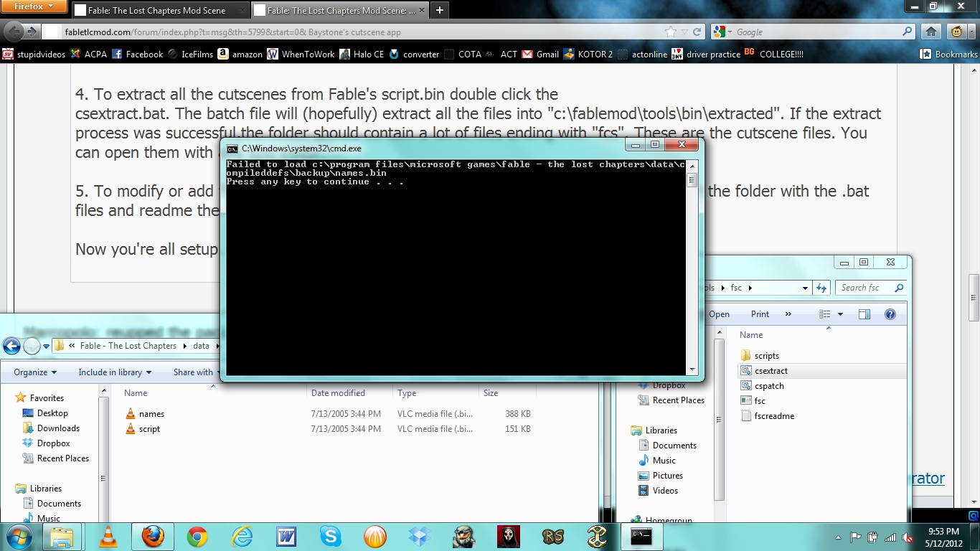Click the VLC media player taskbar icon

(108, 537)
